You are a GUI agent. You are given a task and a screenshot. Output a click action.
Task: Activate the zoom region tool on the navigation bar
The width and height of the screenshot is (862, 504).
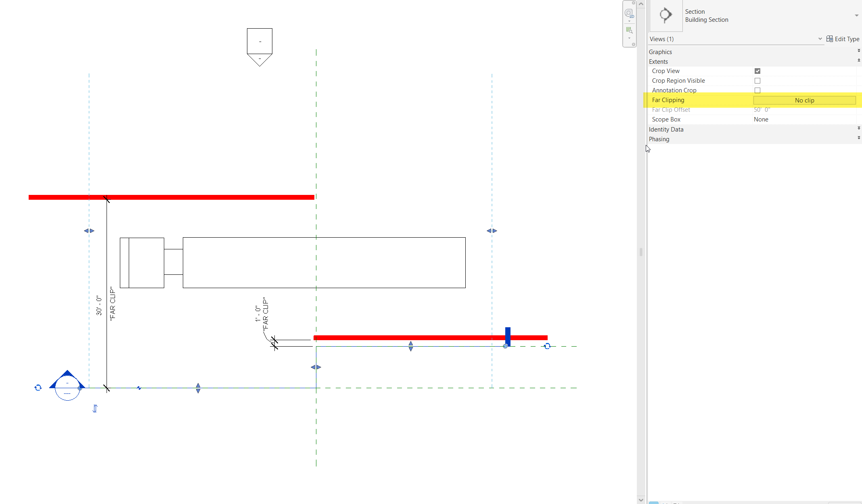pos(629,30)
